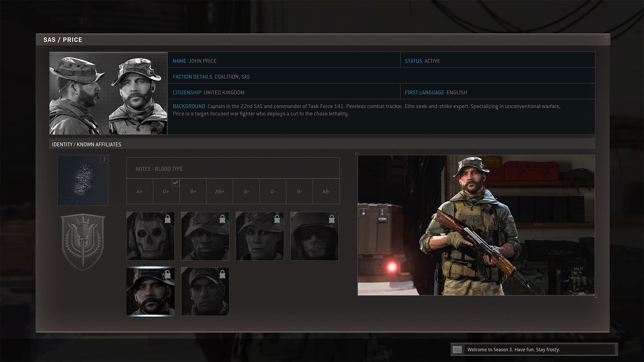Screen dimensions: 644x362
Task: Click the black-and-white Price mugshot photo
Action: point(108,93)
